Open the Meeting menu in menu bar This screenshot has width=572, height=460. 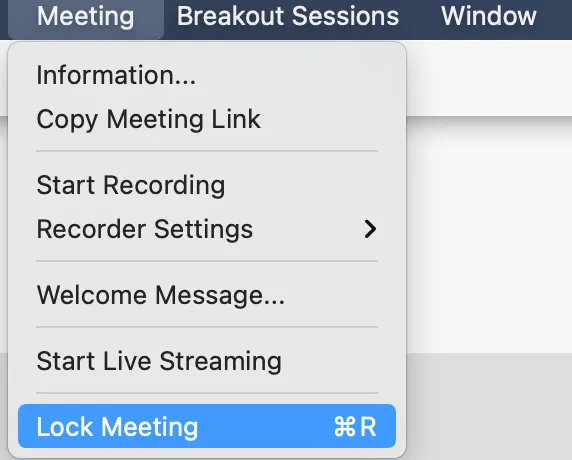(86, 16)
